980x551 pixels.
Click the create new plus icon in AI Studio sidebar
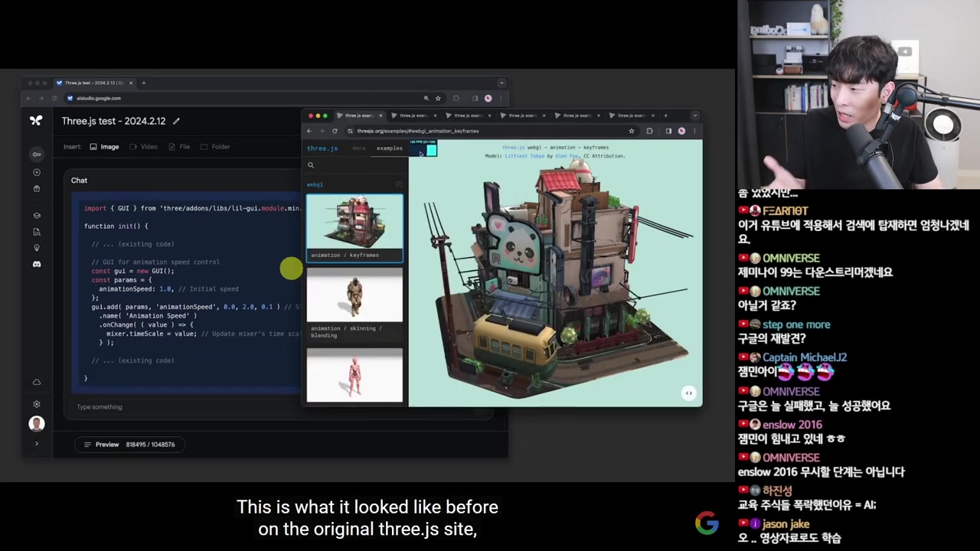point(36,172)
